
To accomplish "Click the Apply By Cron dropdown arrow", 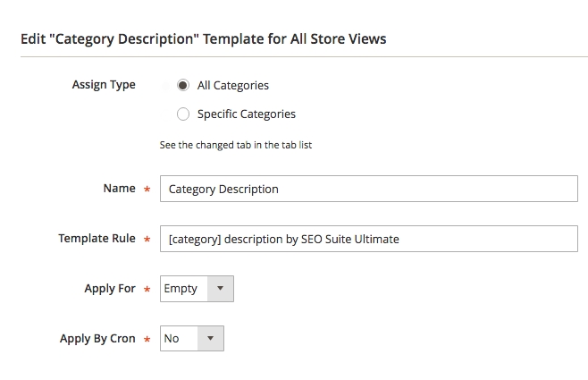I will (210, 339).
